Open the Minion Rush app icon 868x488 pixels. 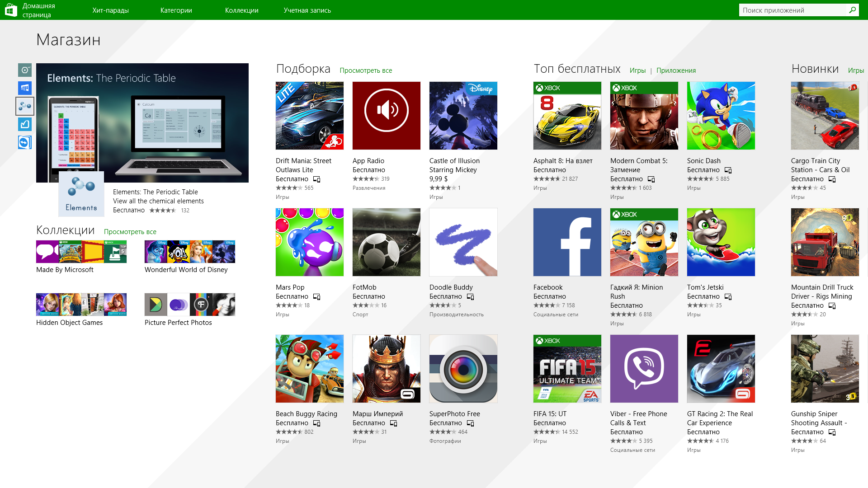point(644,242)
